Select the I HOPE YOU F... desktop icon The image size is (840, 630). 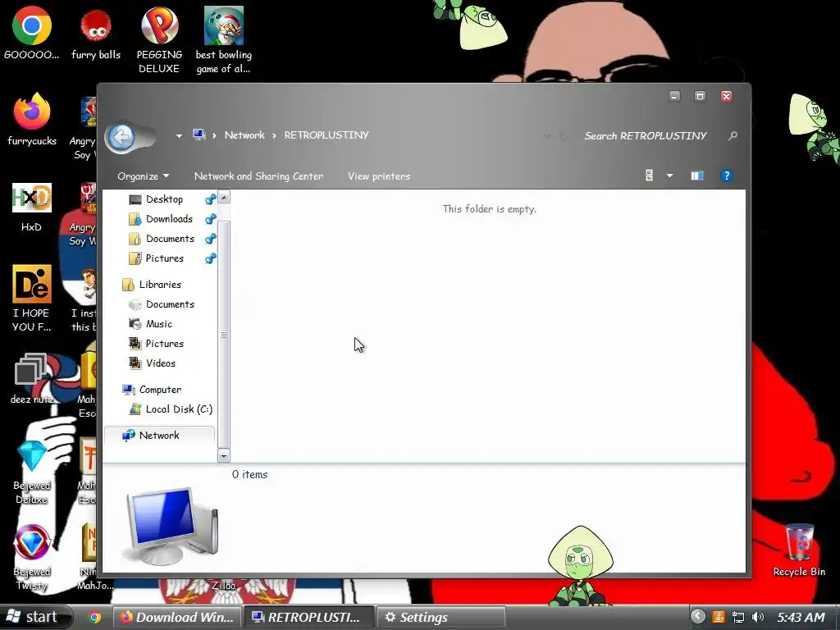click(32, 298)
